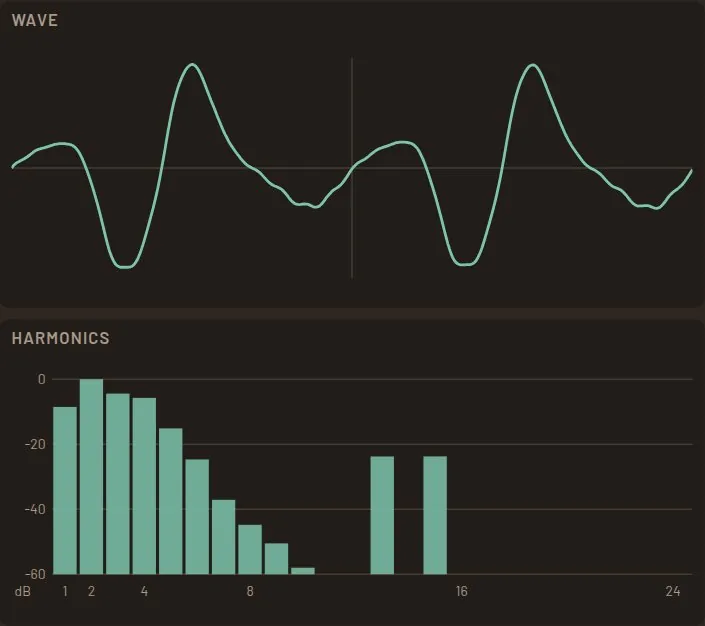Select the tallest harmonic bar at 2
Screen dimensions: 705x626
tap(92, 477)
